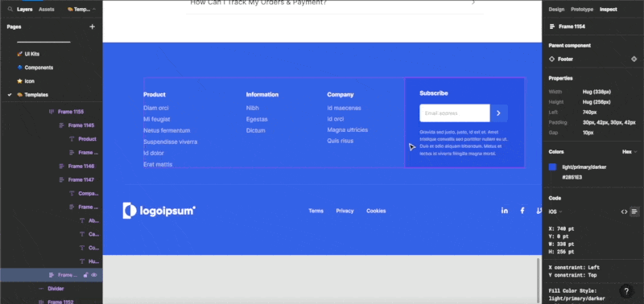
Task: Click the Cookies link in the footer
Action: (x=376, y=211)
